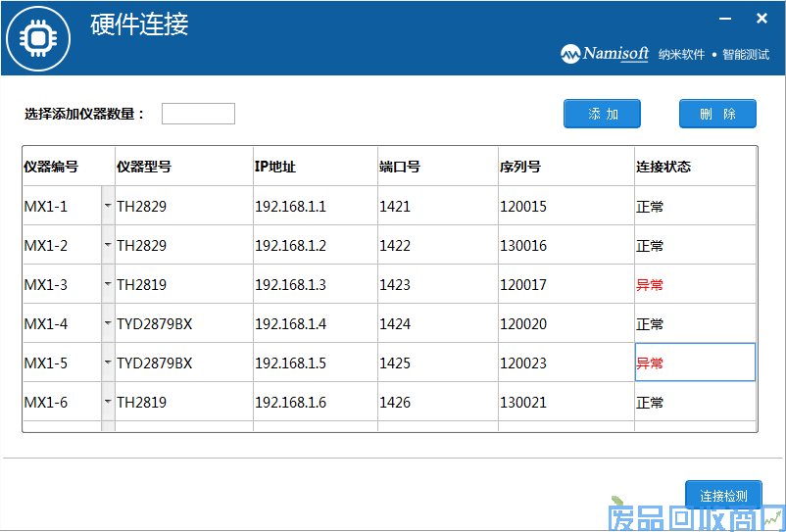Image resolution: width=786 pixels, height=532 pixels.
Task: Click the Namisoft logo icon
Action: (570, 54)
